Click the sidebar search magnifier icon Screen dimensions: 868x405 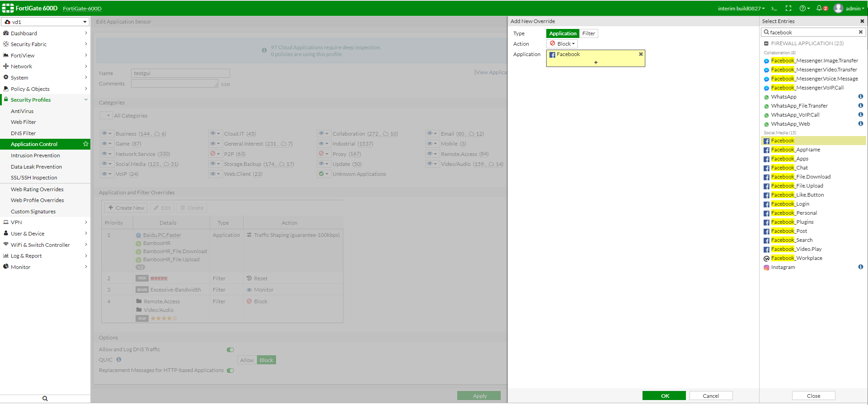tap(45, 398)
